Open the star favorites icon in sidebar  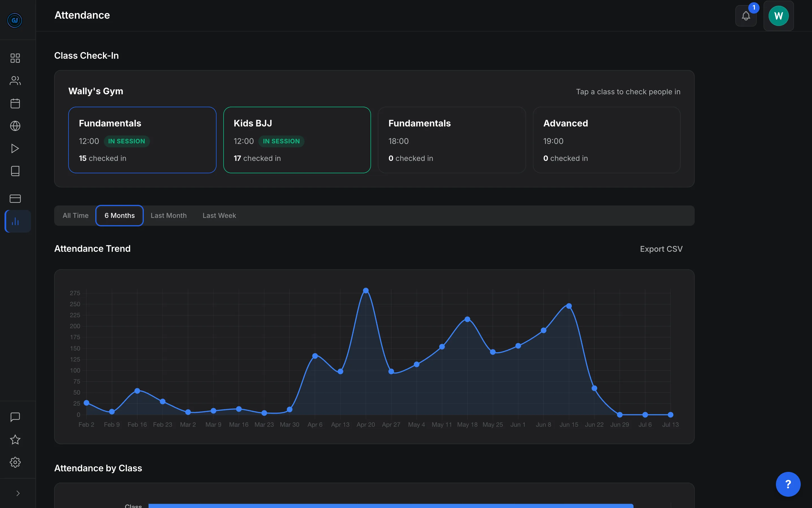tap(15, 439)
